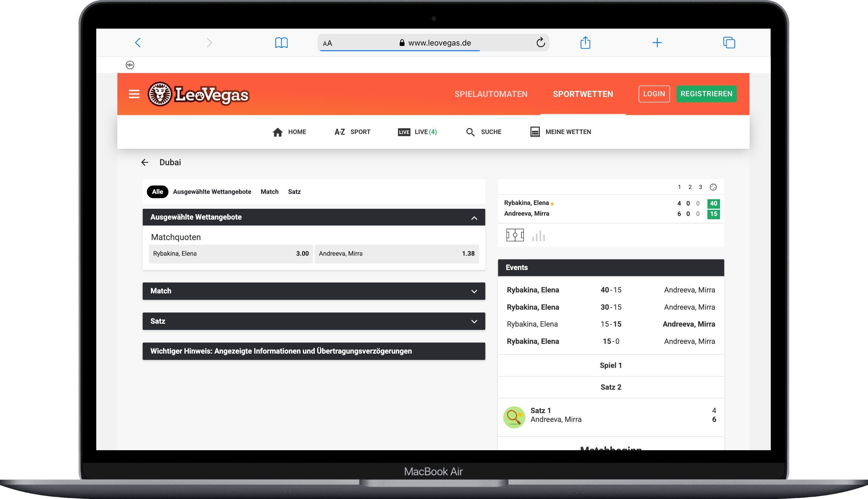Switch to the bar chart statistics view
The width and height of the screenshot is (868, 499).
(538, 236)
